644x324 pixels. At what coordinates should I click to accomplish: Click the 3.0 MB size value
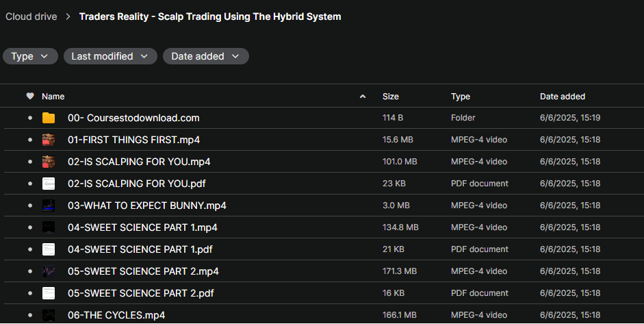(396, 205)
